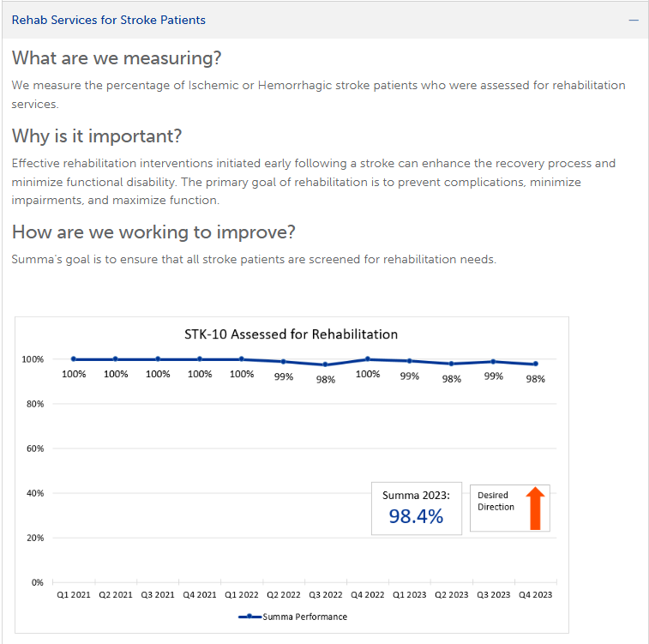Viewport: 649px width, 644px height.
Task: Click the What are we measuring heading
Action: (117, 59)
